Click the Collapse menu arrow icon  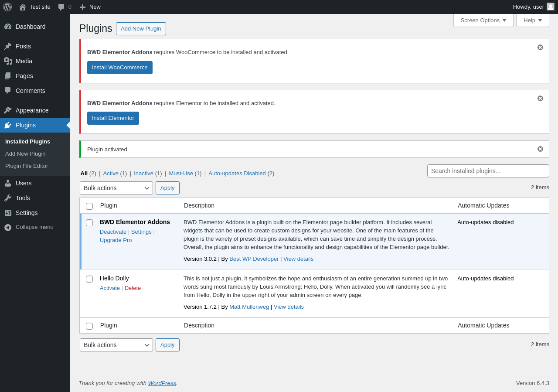8,227
